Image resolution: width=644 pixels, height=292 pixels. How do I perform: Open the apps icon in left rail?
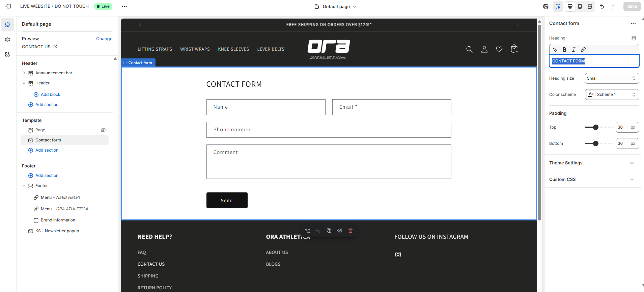(7, 54)
